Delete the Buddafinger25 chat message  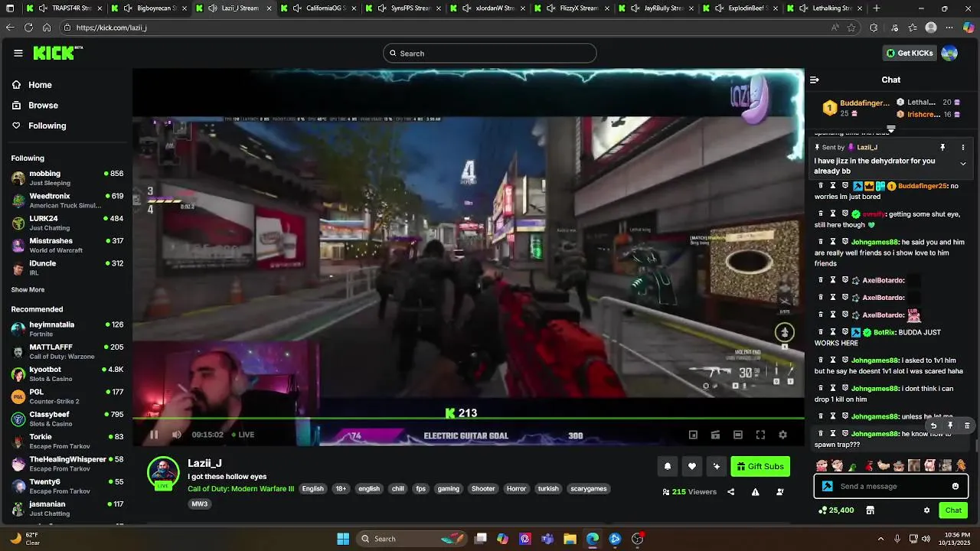pyautogui.click(x=821, y=186)
